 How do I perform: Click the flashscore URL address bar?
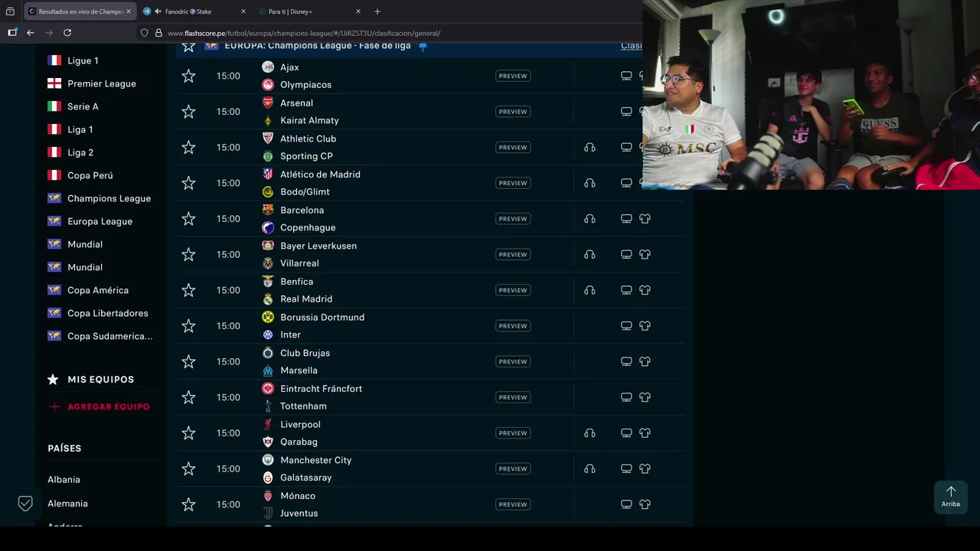(303, 33)
